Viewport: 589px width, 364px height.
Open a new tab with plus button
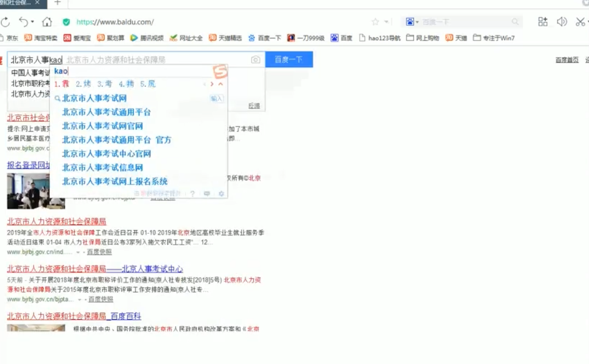58,3
